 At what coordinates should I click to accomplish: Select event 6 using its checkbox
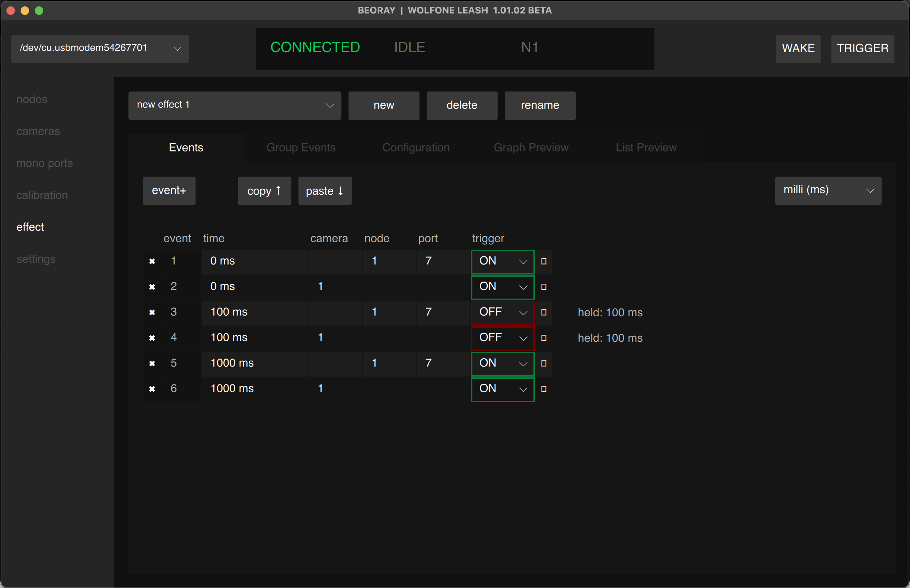(x=544, y=389)
